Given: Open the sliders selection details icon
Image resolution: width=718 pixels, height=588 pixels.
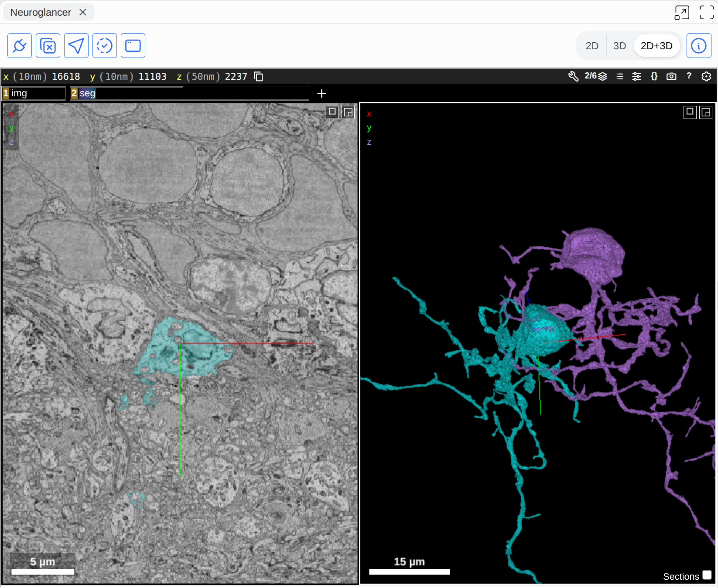Looking at the screenshot, I should [636, 76].
